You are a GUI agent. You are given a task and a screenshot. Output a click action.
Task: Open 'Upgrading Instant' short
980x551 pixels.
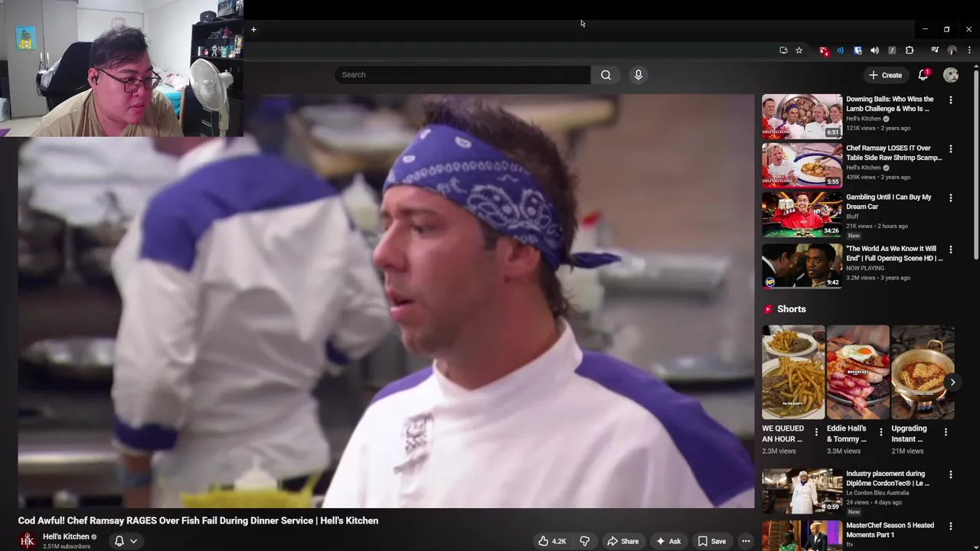(923, 373)
